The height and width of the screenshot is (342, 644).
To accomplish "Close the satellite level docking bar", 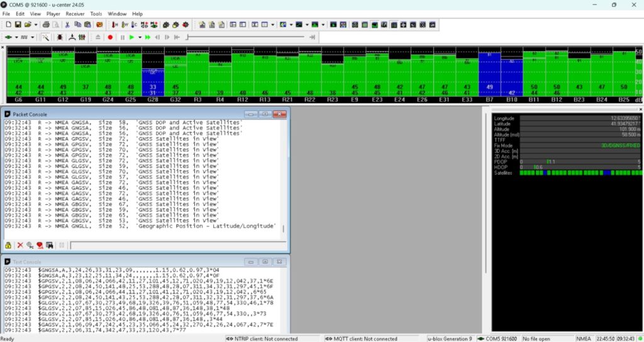I will coord(3,48).
